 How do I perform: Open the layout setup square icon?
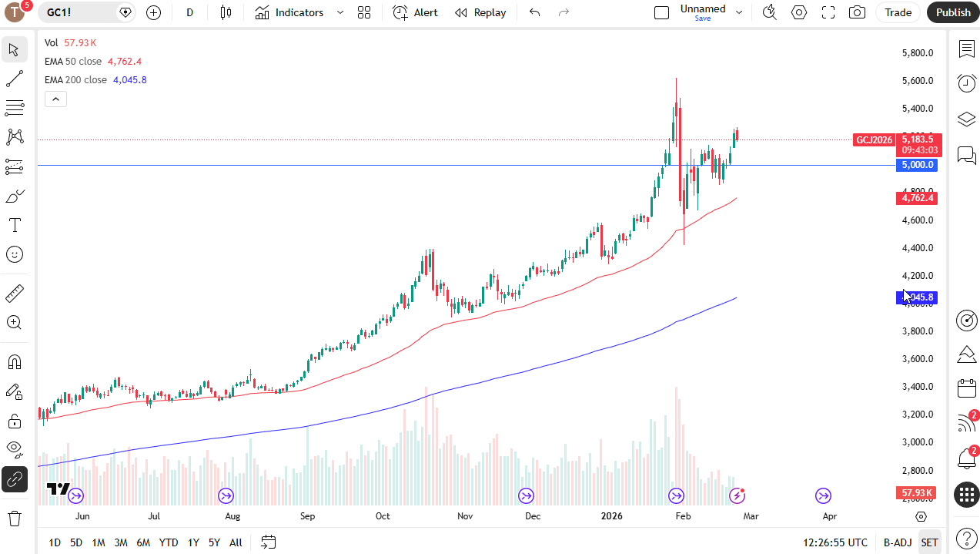coord(661,12)
